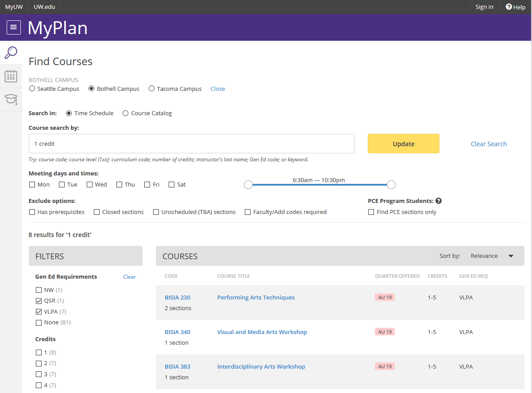Click the meeting time range slider track
The image size is (532, 393).
click(320, 185)
